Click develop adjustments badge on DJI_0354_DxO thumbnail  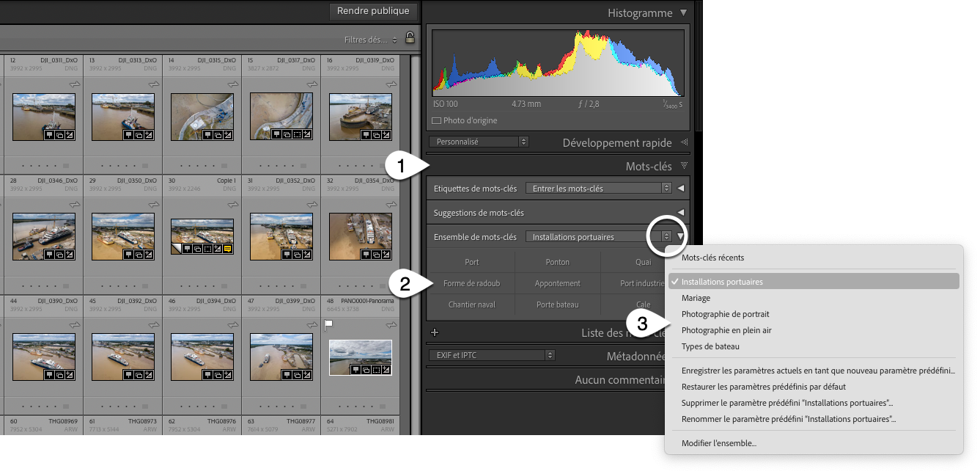[x=386, y=255]
